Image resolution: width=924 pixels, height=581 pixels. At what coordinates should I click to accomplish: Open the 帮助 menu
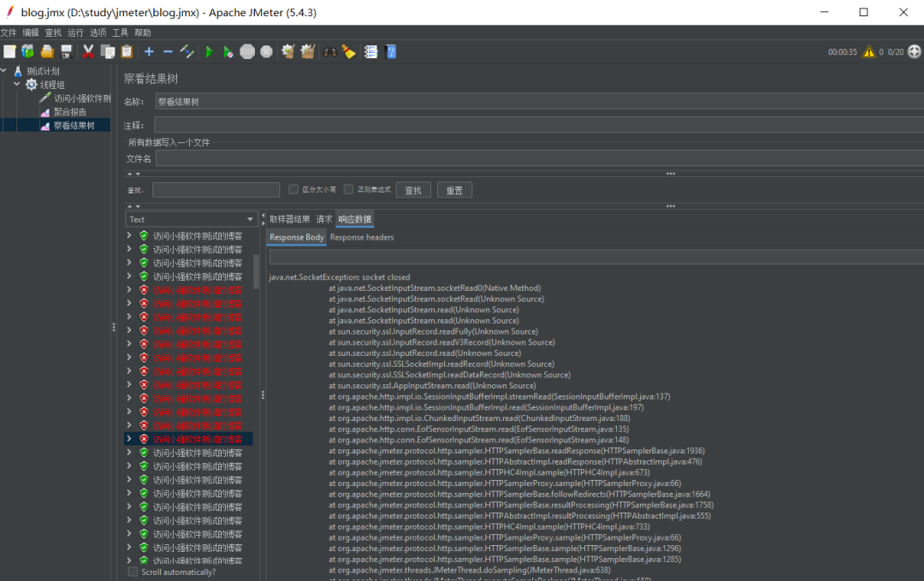pos(143,33)
